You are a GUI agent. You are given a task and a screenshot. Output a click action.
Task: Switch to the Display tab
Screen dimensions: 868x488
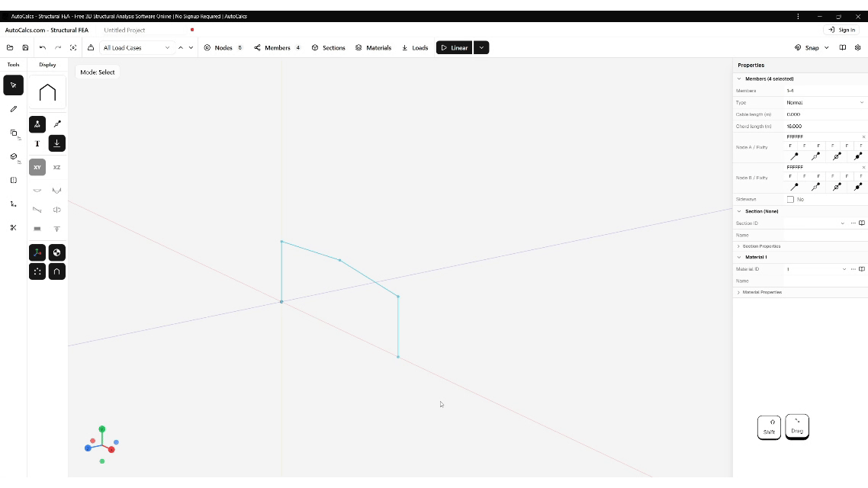coord(47,65)
